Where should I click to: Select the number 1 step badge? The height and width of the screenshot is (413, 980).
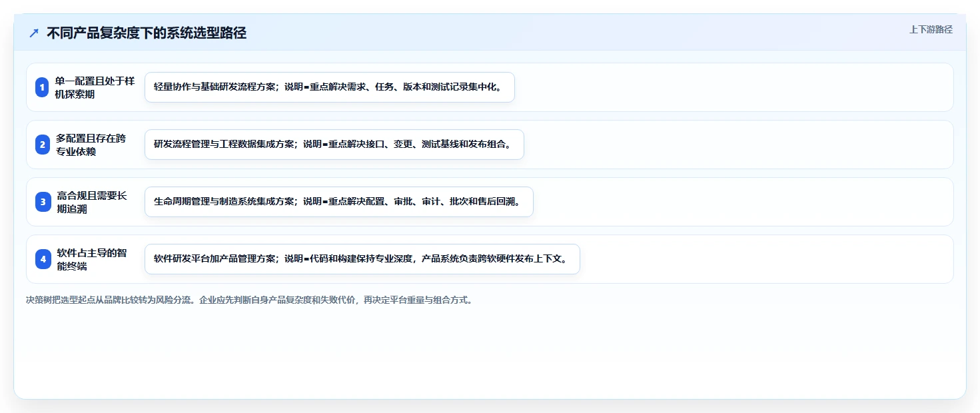pyautogui.click(x=43, y=87)
